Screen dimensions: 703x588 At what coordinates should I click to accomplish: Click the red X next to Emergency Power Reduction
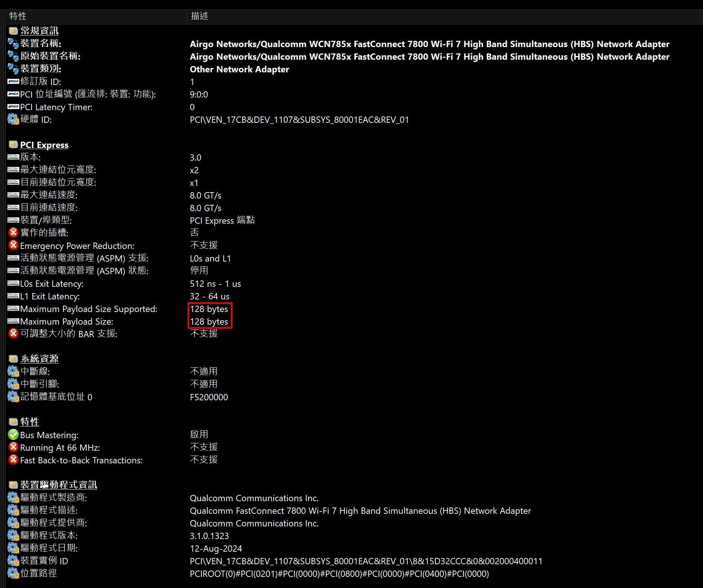[13, 245]
